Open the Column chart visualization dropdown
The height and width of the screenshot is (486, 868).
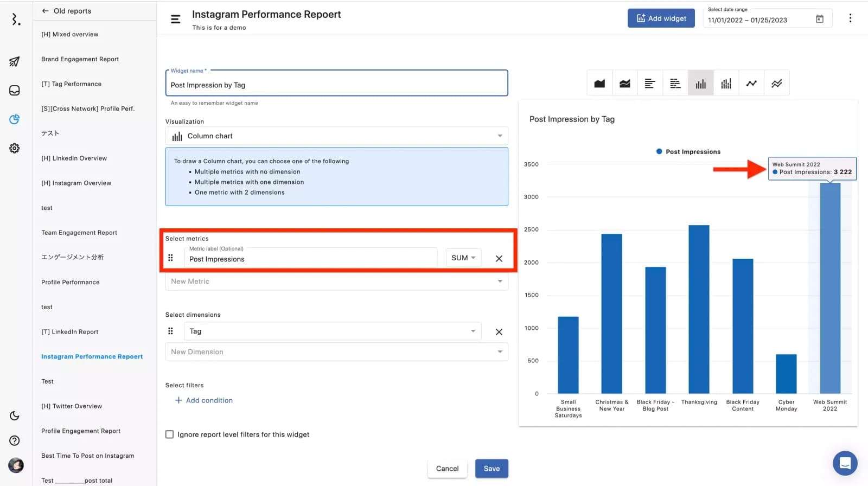tap(336, 136)
